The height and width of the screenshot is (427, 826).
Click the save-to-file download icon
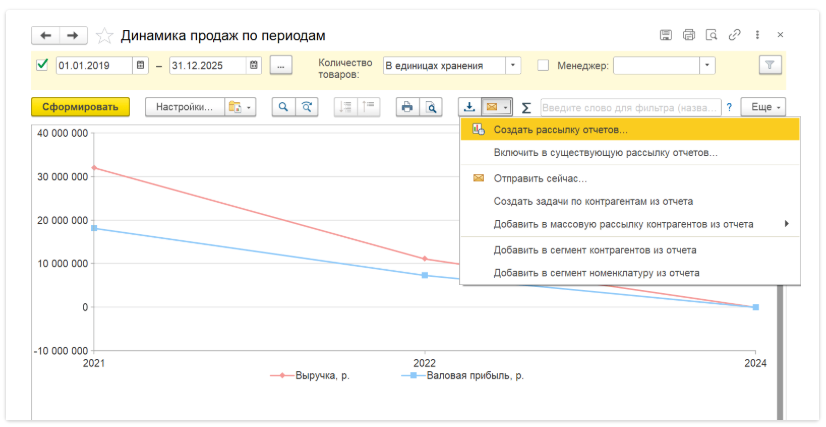[x=469, y=107]
